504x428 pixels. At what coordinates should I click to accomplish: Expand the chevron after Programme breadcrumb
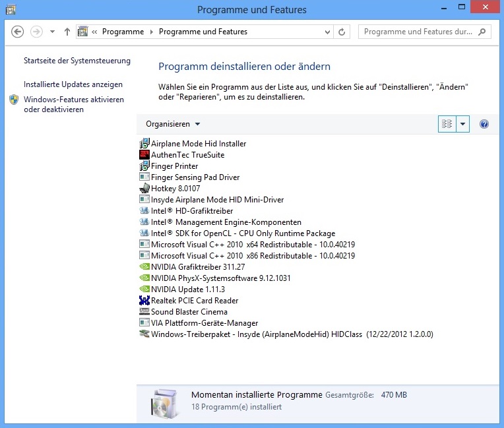(x=152, y=32)
